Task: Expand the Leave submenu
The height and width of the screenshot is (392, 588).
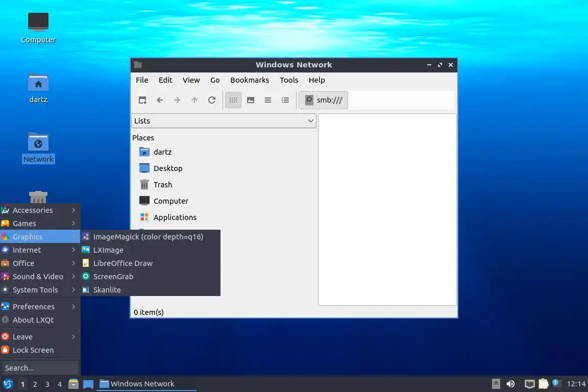Action: coord(40,337)
